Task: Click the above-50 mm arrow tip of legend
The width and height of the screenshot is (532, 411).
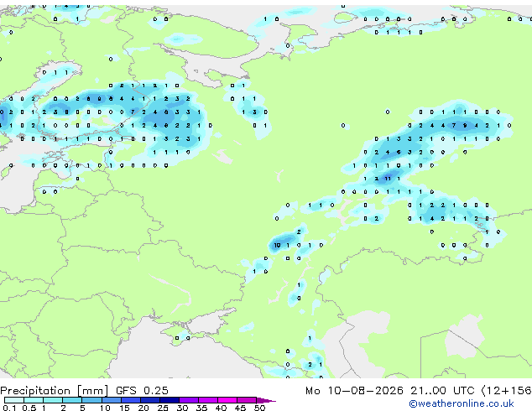Action: tap(266, 400)
